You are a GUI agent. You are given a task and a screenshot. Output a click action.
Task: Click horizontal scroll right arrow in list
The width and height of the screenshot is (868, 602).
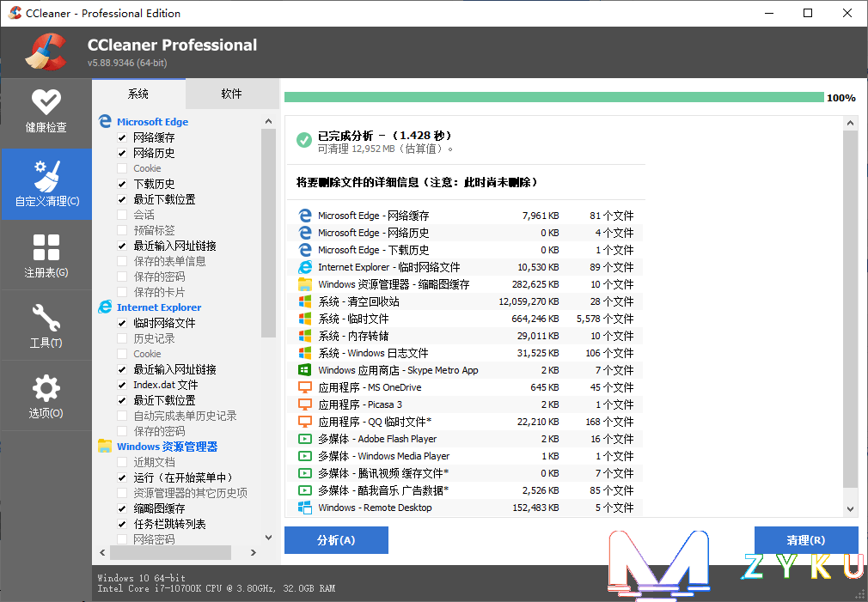[x=254, y=552]
